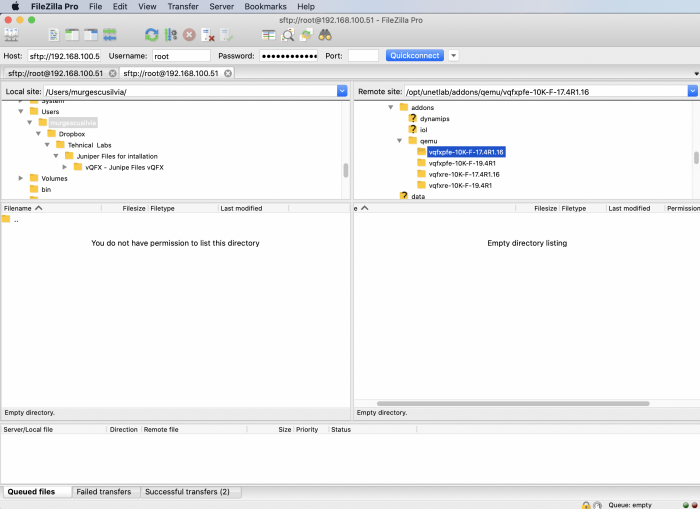The image size is (700, 509).
Task: Open the View menu
Action: [147, 6]
